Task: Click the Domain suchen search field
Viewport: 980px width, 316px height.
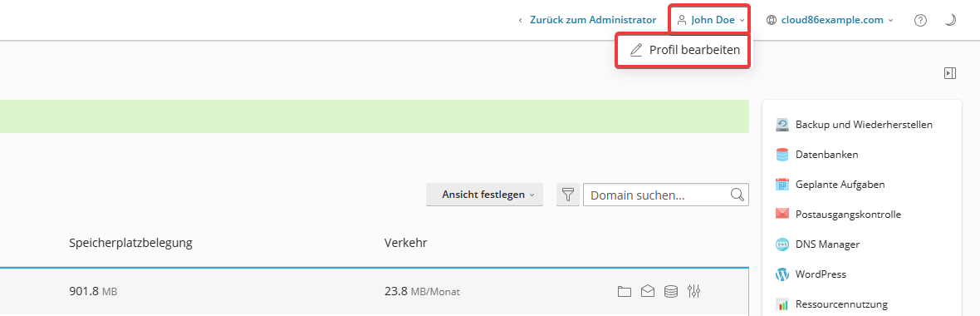Action: 665,195
